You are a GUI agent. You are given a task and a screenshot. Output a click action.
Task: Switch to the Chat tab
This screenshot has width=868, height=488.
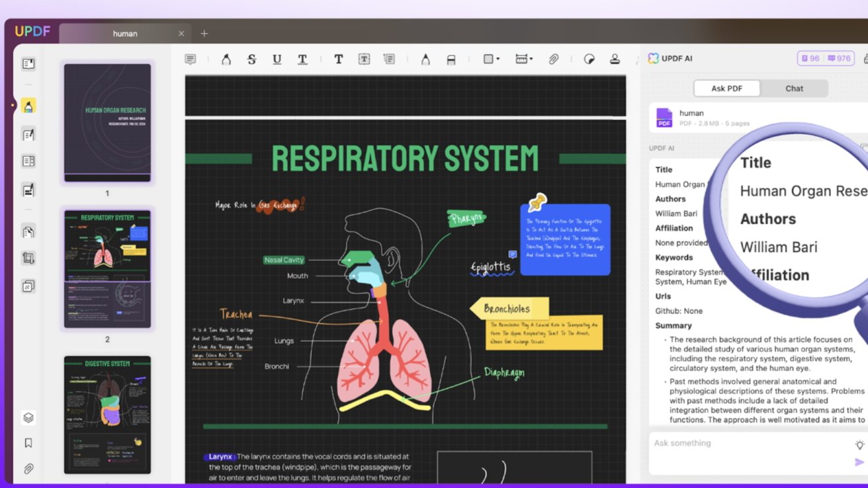click(795, 89)
